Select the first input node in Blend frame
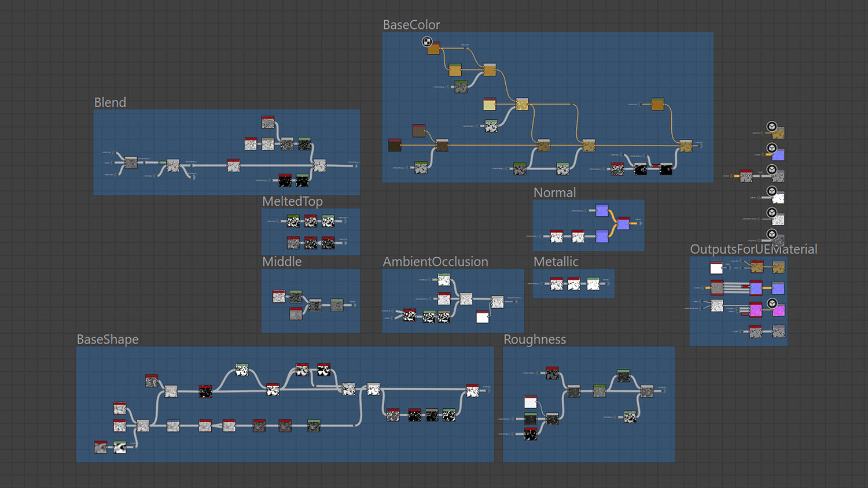The image size is (868, 488). pyautogui.click(x=131, y=162)
